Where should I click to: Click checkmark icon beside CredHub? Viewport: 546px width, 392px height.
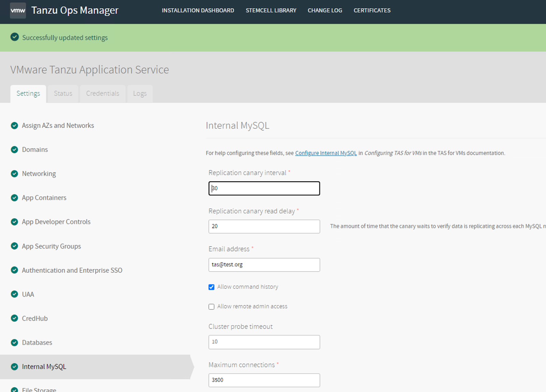click(14, 318)
